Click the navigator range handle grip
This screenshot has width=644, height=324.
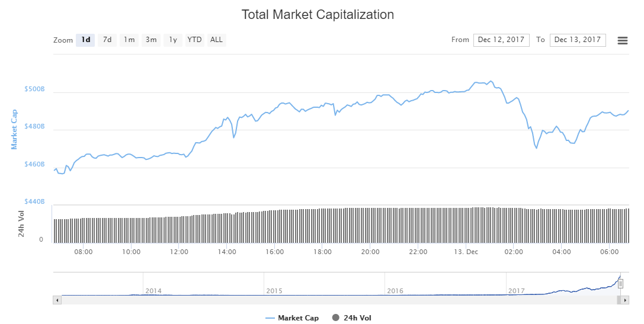[x=620, y=284]
